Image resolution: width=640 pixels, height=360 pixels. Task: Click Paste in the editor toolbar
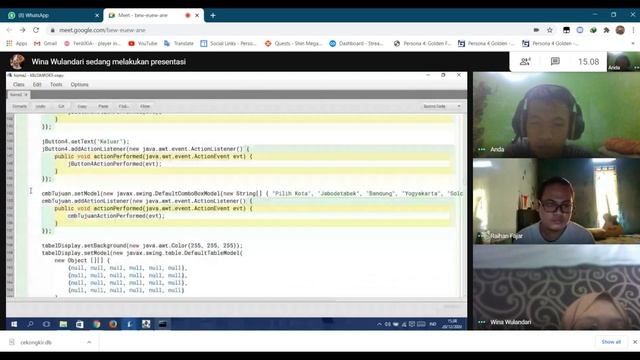point(103,106)
